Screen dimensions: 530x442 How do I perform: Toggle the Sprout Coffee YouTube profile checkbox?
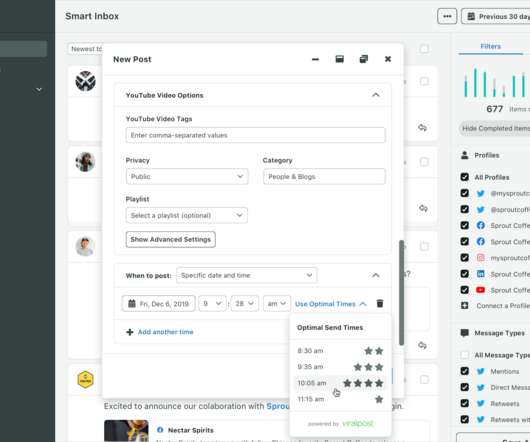(465, 290)
